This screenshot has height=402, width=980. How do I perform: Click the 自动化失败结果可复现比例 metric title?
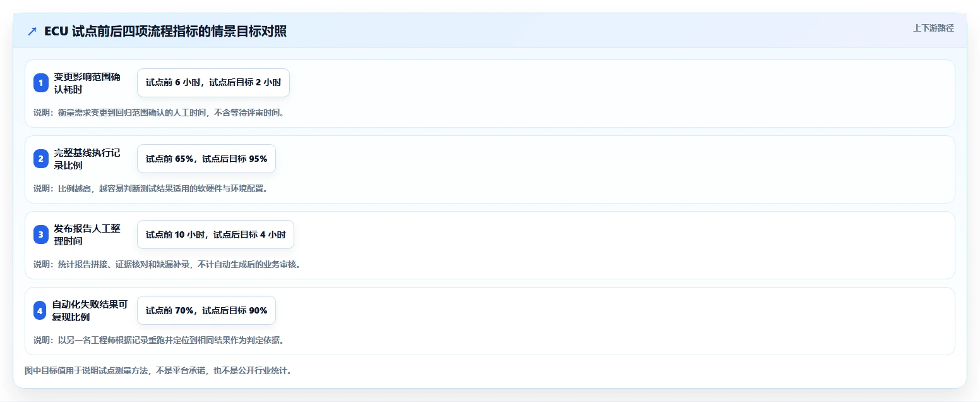click(90, 310)
